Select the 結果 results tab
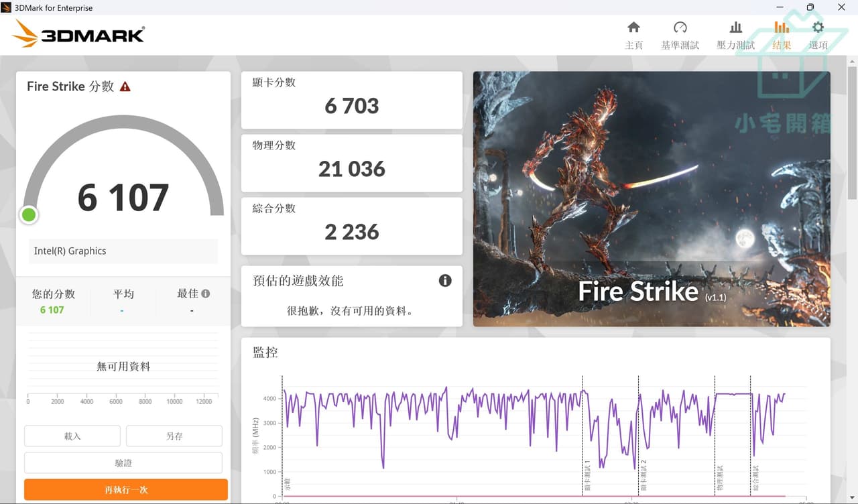 (x=782, y=36)
